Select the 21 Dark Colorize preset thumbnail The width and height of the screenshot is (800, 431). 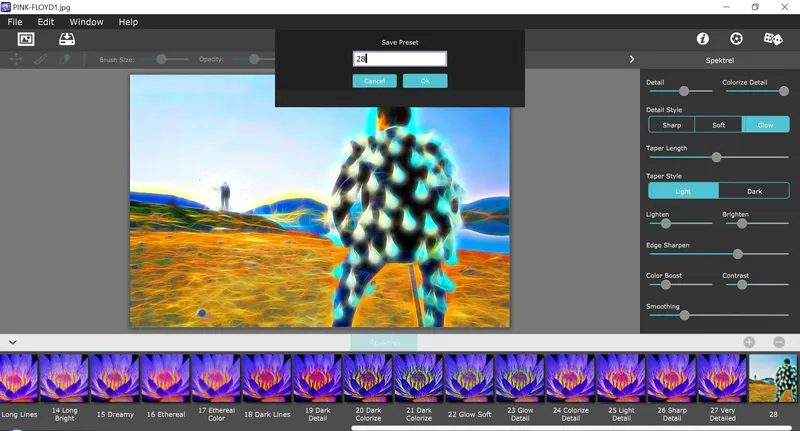[419, 378]
